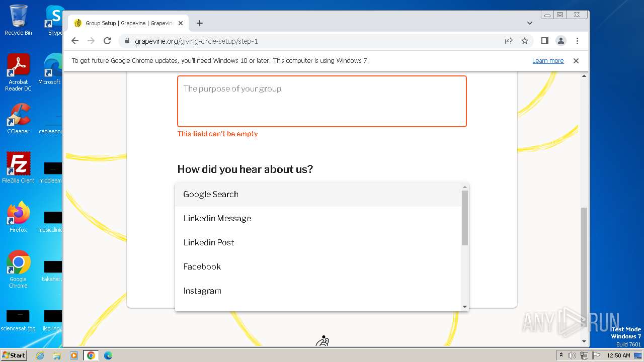Open File Explorer from taskbar
Viewport: 644px width, 362px height.
57,355
